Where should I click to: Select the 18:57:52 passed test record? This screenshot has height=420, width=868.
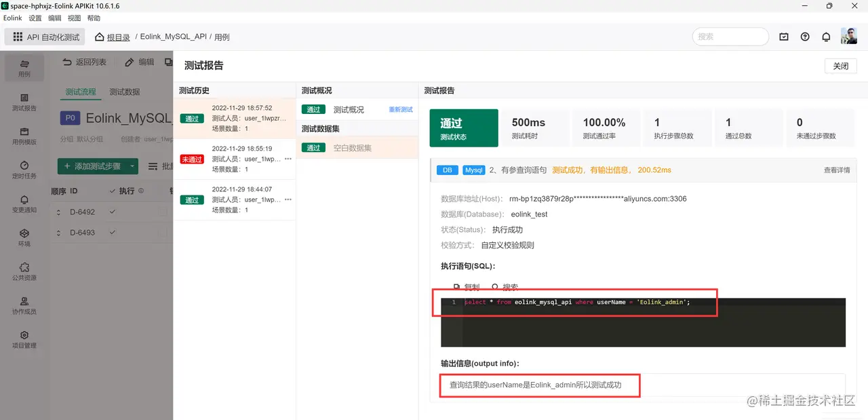(235, 118)
